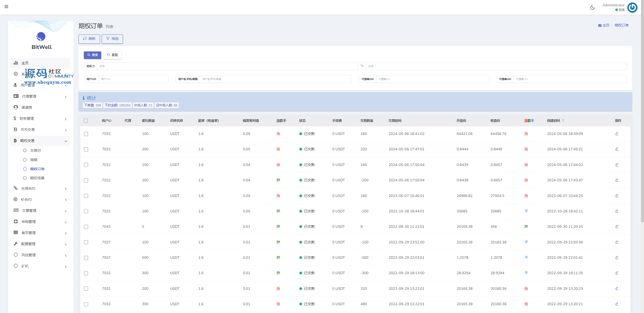Screen dimensions: 644x313
Task: Open the Administrator avatar power icon
Action: [632, 7]
